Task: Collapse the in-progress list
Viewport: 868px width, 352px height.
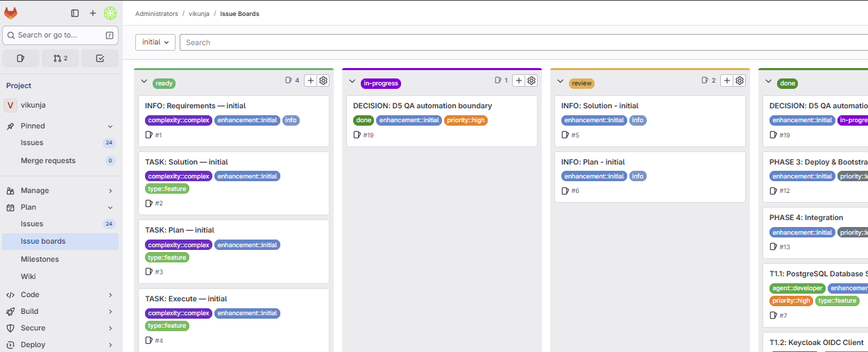Action: coord(352,81)
